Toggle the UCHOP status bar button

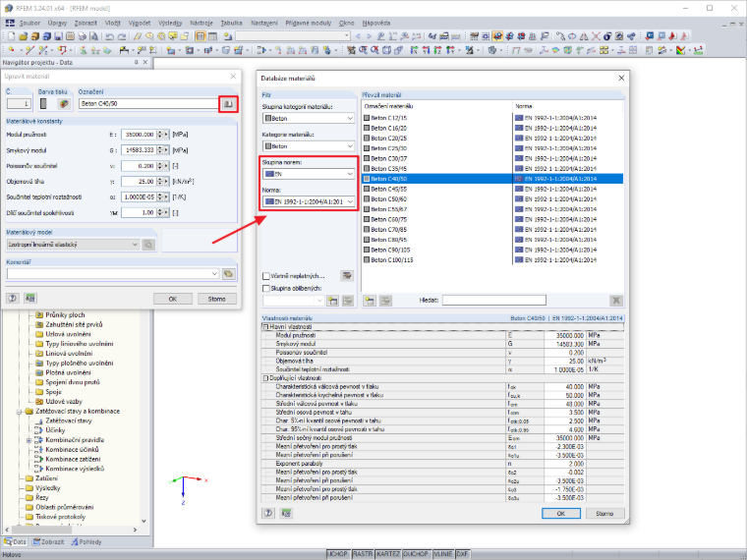coord(337,554)
